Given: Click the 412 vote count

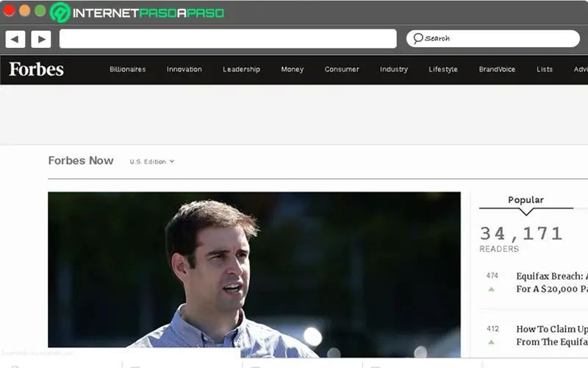Looking at the screenshot, I should tap(492, 329).
